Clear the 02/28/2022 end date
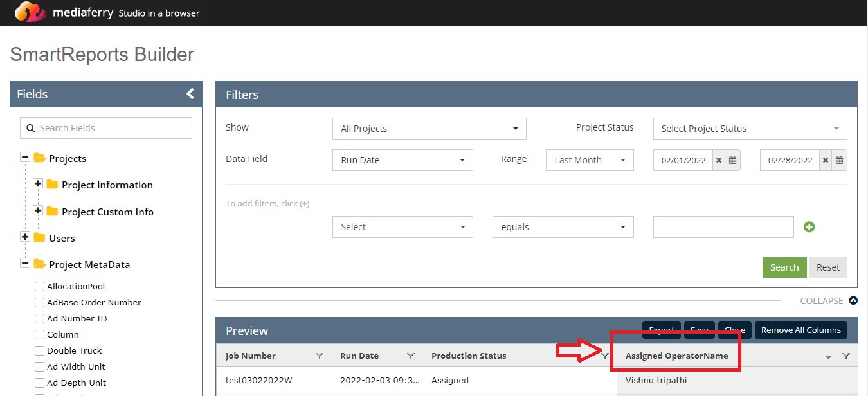The image size is (868, 396). (x=826, y=160)
